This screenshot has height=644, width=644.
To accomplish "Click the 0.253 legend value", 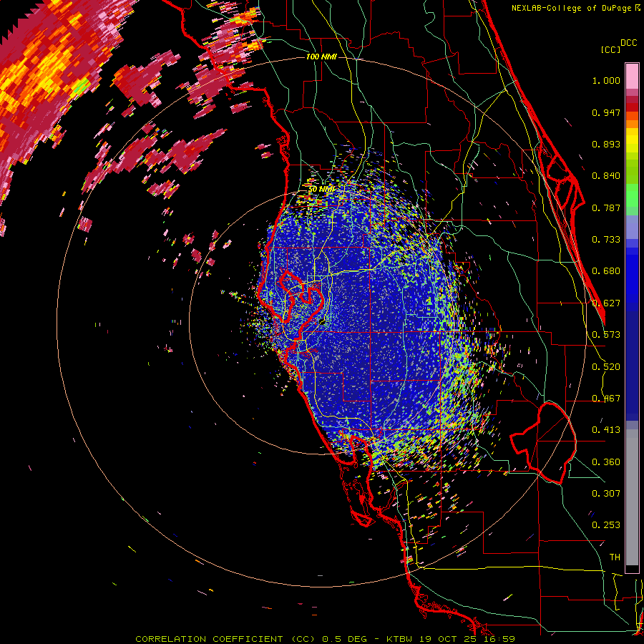I will tap(606, 525).
